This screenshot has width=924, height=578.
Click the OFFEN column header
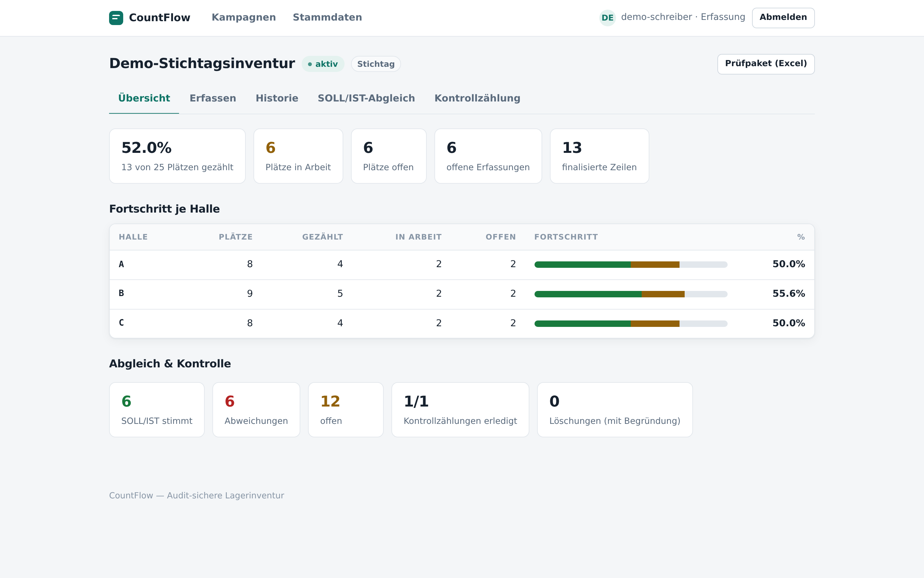[501, 237]
